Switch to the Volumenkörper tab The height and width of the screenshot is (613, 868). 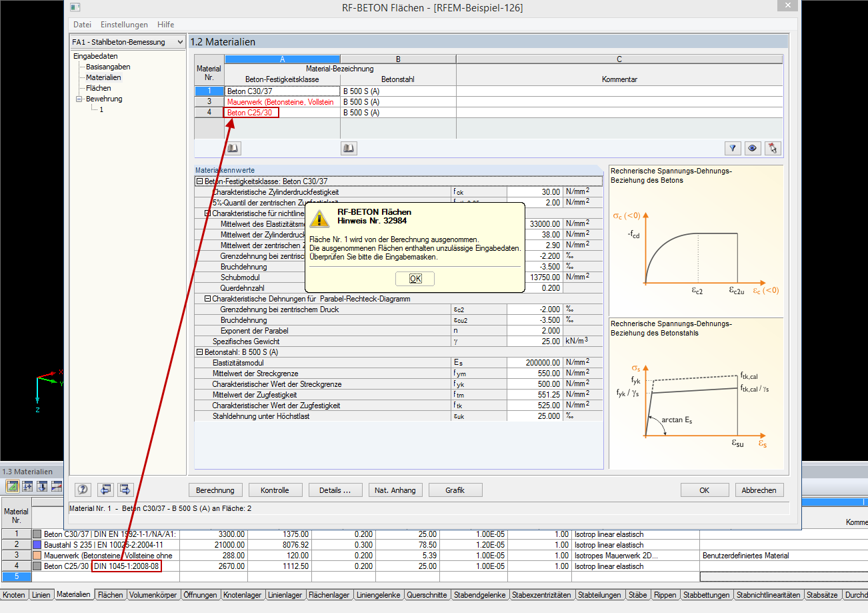coord(153,595)
